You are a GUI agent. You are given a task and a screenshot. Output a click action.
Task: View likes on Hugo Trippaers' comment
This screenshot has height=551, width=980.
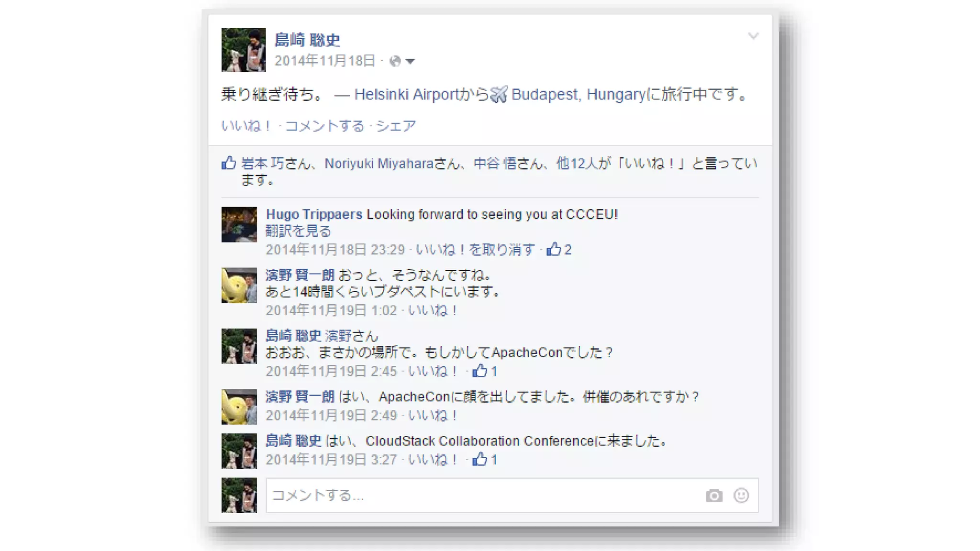click(559, 249)
